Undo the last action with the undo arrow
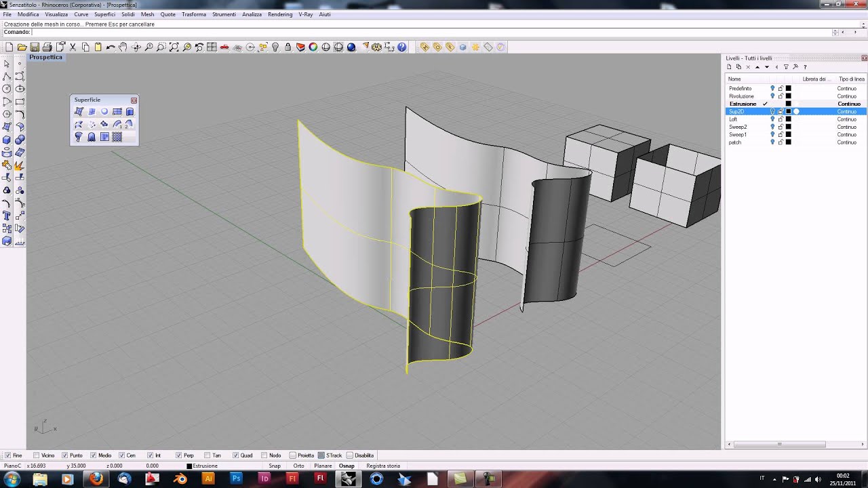This screenshot has height=488, width=868. [111, 47]
